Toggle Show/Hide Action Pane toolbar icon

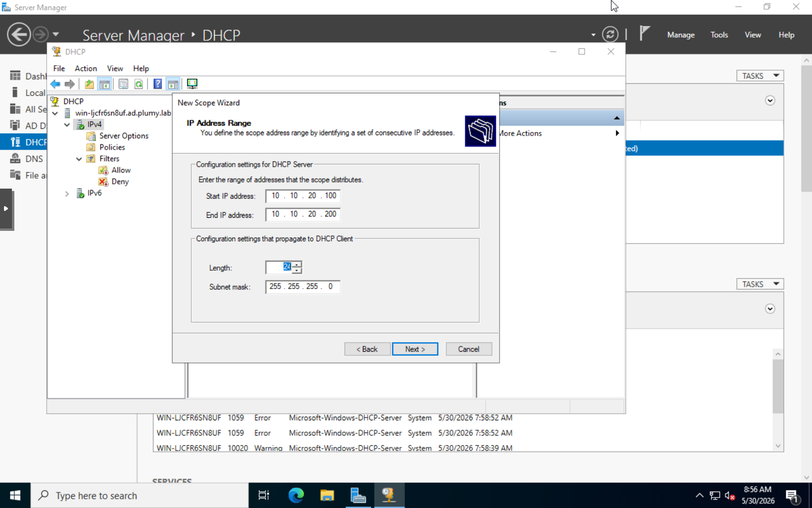[x=173, y=84]
